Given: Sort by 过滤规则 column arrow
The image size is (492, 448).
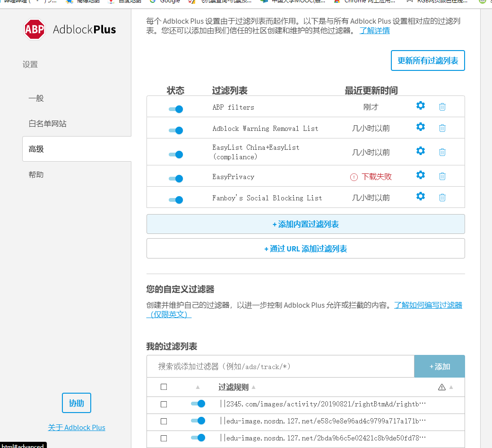Looking at the screenshot, I should (x=253, y=388).
